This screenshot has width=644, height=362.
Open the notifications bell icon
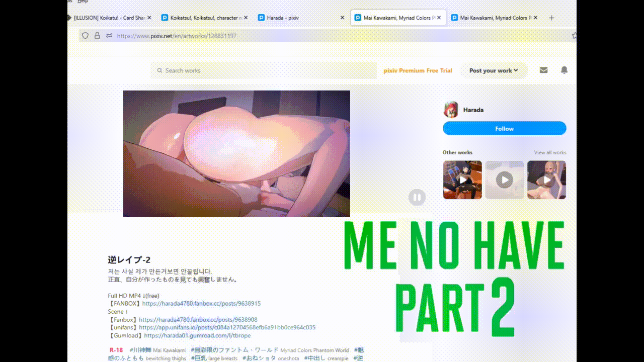564,70
